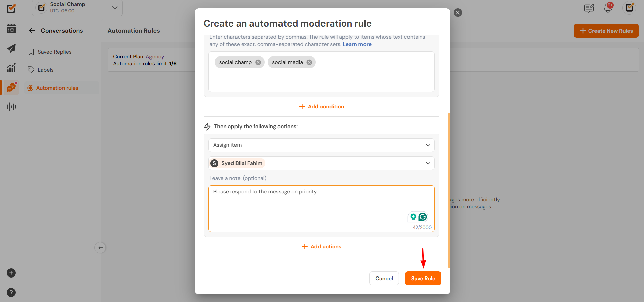Open the listening waveform icon
The image size is (644, 302).
coord(11,107)
